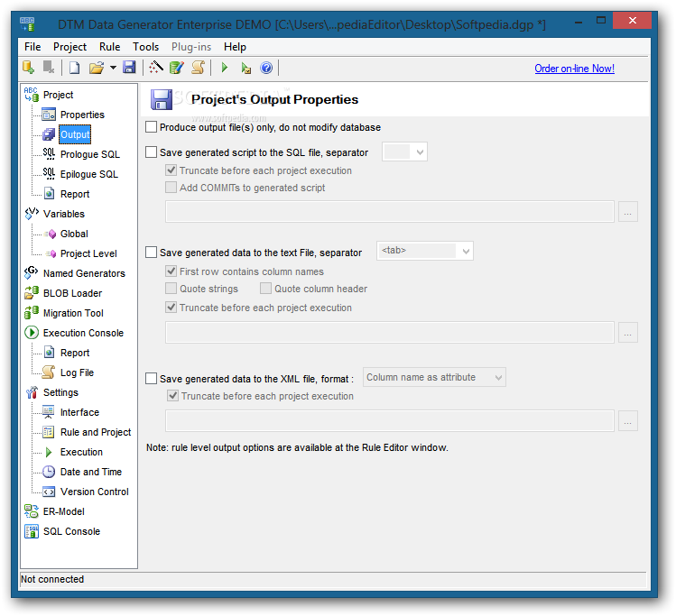Click the Date and Time clock icon
This screenshot has width=676, height=616.
[49, 472]
